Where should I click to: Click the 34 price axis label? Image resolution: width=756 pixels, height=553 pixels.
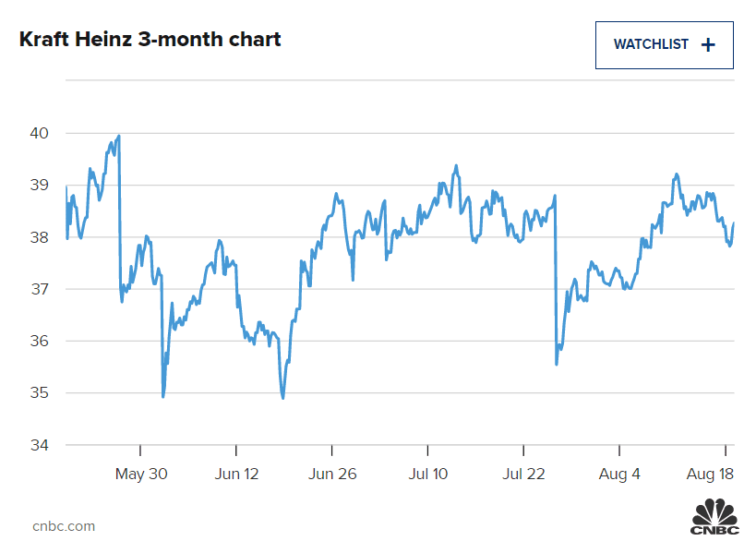39,445
